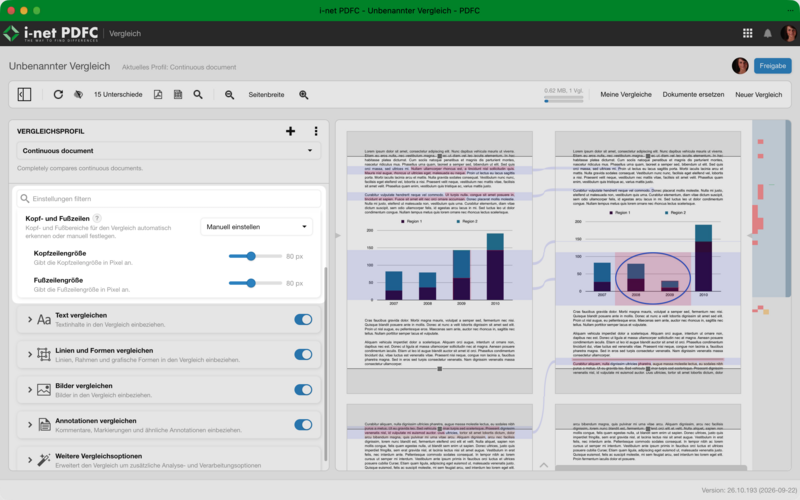
Task: Click the i-net PDFC logo
Action: tap(50, 33)
